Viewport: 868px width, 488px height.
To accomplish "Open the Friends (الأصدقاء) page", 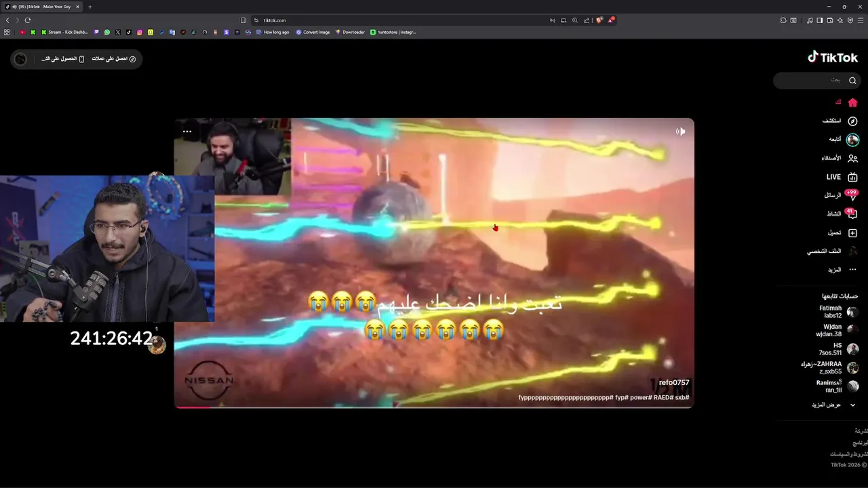I will (840, 158).
